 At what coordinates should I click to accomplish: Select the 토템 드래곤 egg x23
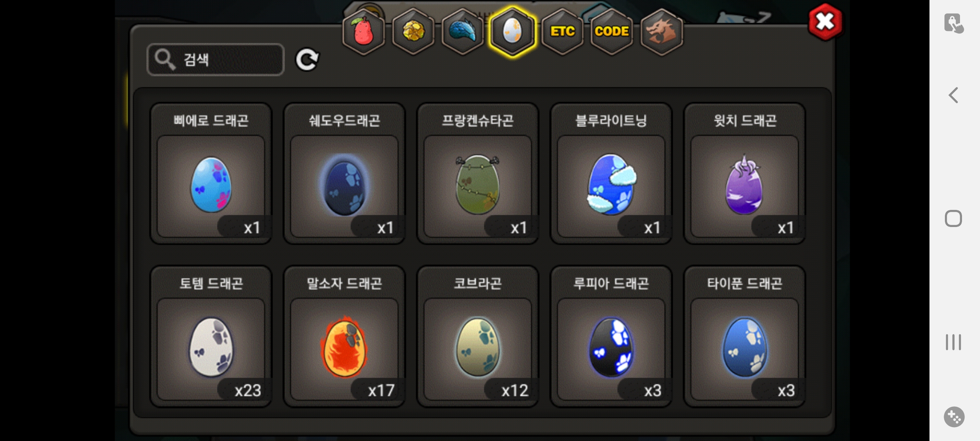coord(211,336)
